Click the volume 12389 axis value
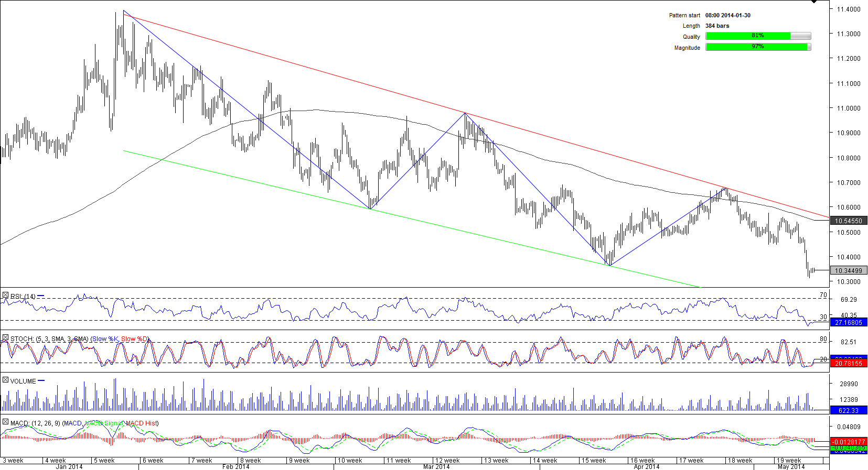This screenshot has height=470, width=868. (x=849, y=400)
